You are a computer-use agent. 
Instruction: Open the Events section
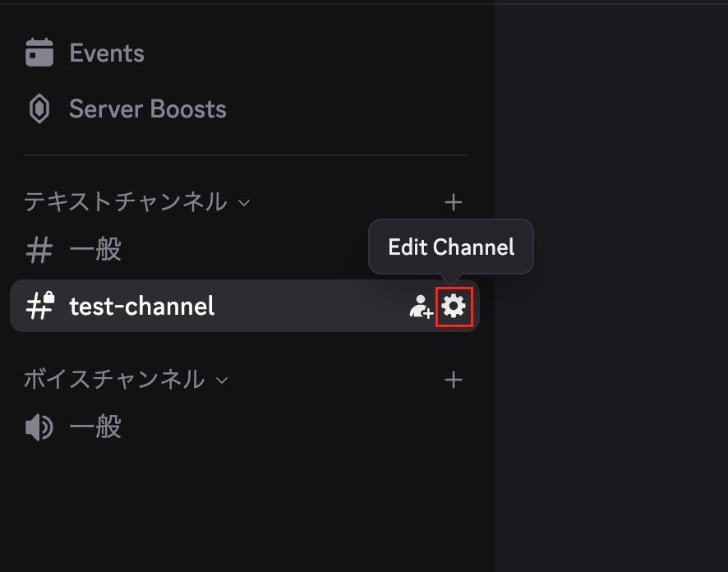pyautogui.click(x=107, y=53)
